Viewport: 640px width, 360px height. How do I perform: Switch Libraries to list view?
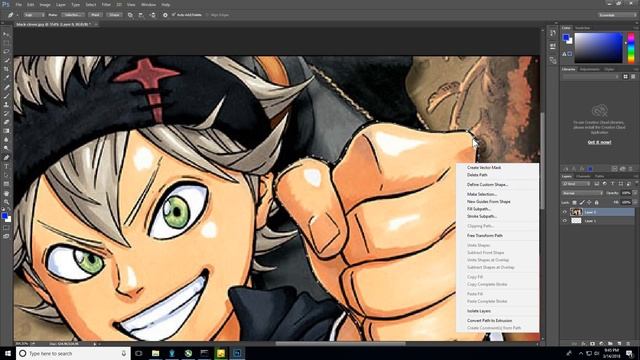633,76
